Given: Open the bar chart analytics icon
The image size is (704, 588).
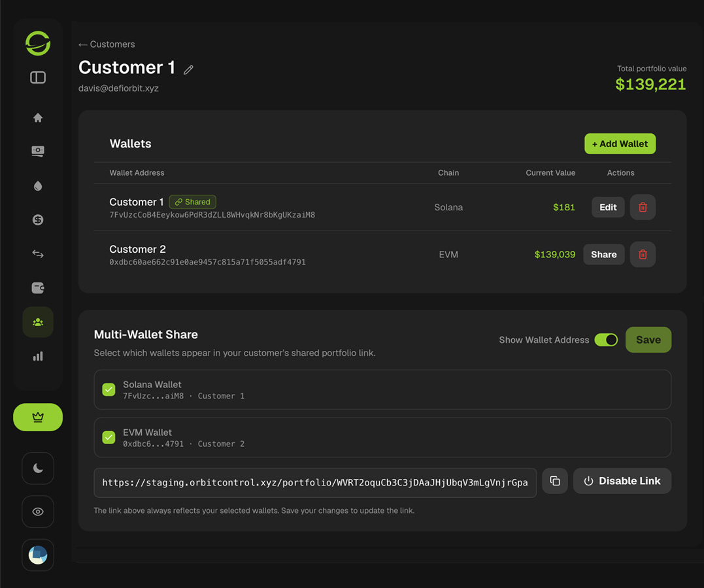Looking at the screenshot, I should pos(38,356).
